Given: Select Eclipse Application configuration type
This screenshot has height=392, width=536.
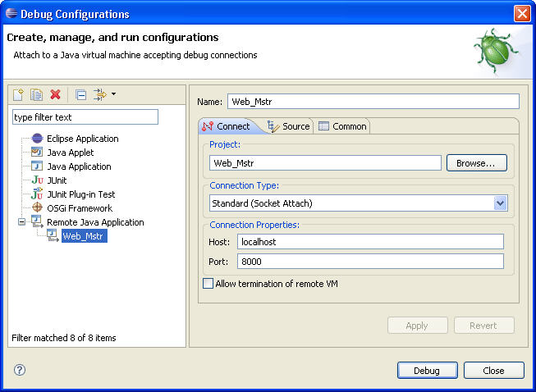Looking at the screenshot, I should pos(82,139).
